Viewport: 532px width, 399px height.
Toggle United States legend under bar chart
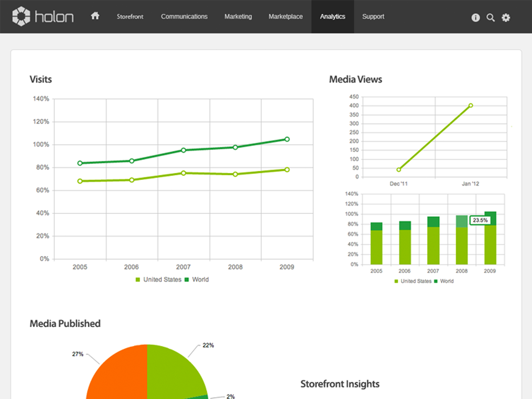click(413, 281)
